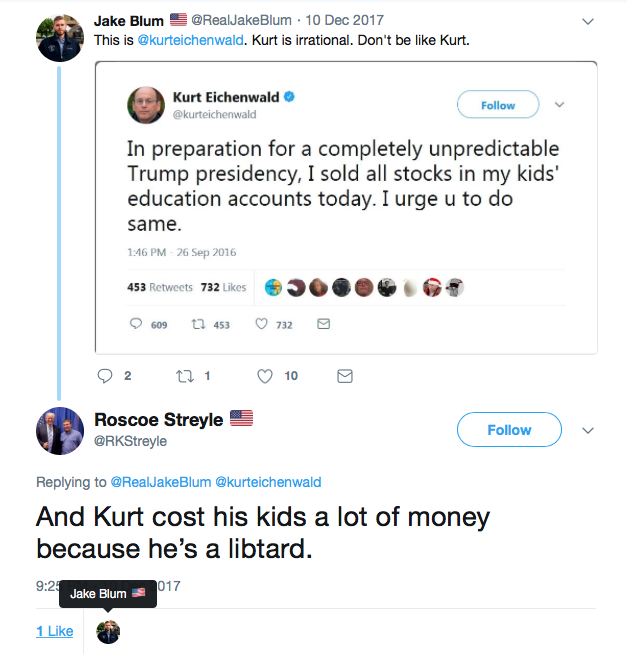The height and width of the screenshot is (654, 627).
Task: Open Roscoe Streyle's profile picture
Action: 60,431
